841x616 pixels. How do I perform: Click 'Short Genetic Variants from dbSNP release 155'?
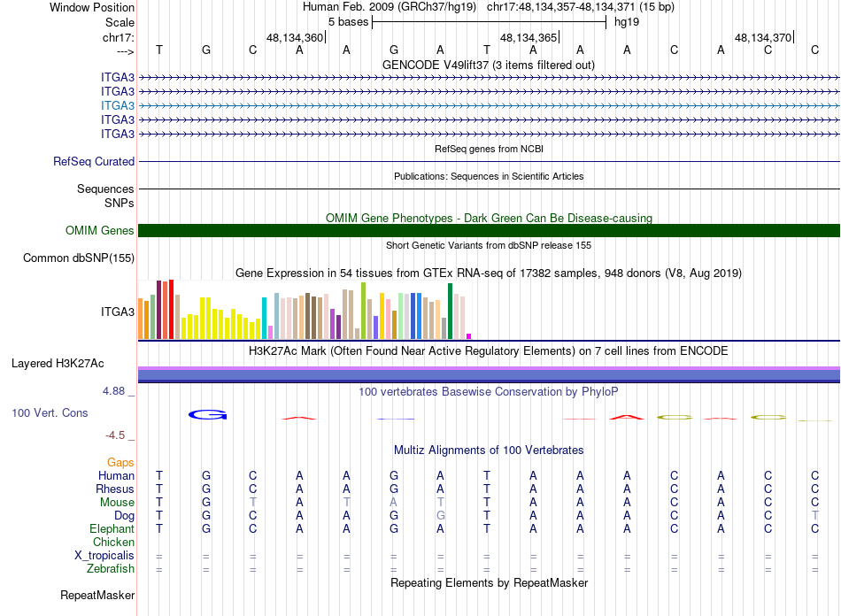coord(489,245)
